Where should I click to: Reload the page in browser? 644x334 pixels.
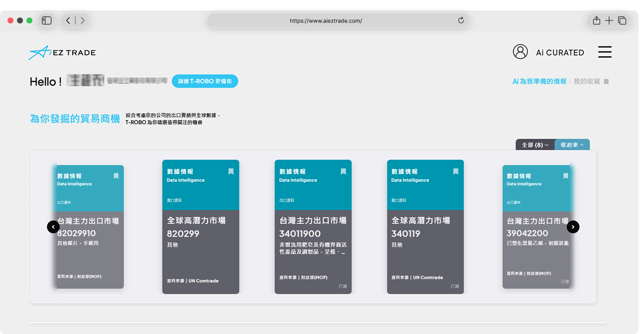pyautogui.click(x=461, y=20)
